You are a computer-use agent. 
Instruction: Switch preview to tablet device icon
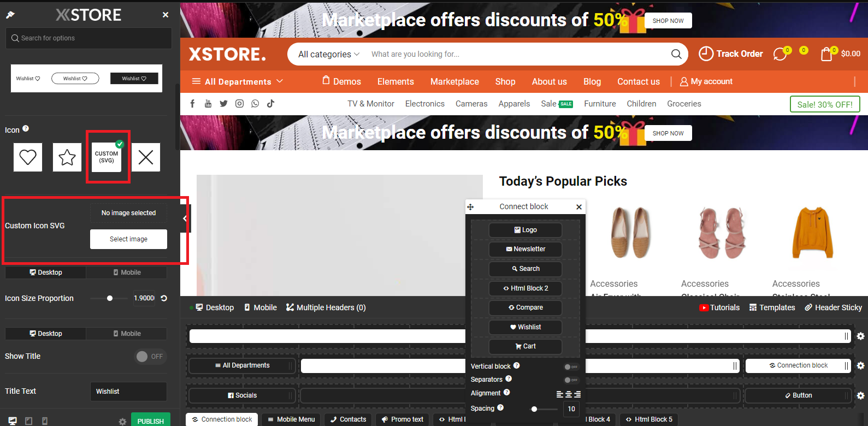pos(29,421)
